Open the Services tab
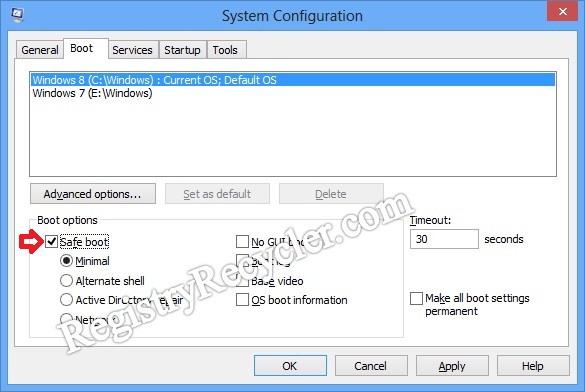The width and height of the screenshot is (585, 392). coord(132,50)
